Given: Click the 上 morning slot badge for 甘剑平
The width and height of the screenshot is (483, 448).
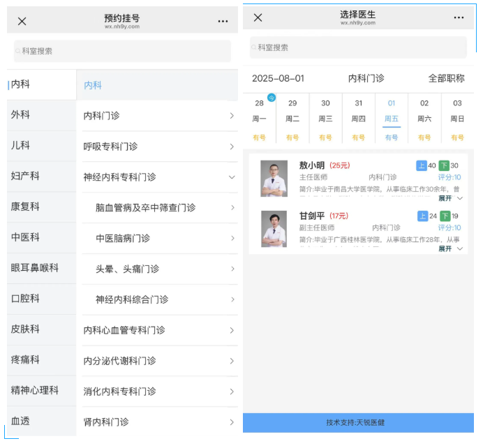Looking at the screenshot, I should point(422,216).
